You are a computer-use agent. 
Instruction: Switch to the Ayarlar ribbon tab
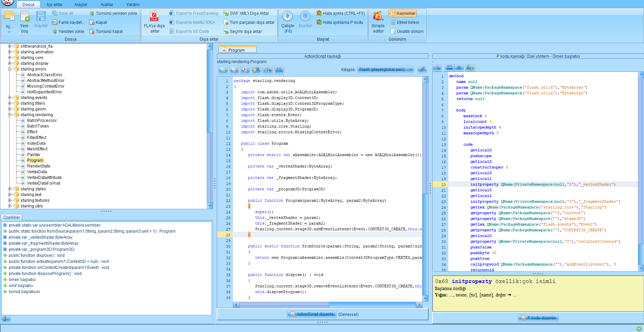point(107,5)
